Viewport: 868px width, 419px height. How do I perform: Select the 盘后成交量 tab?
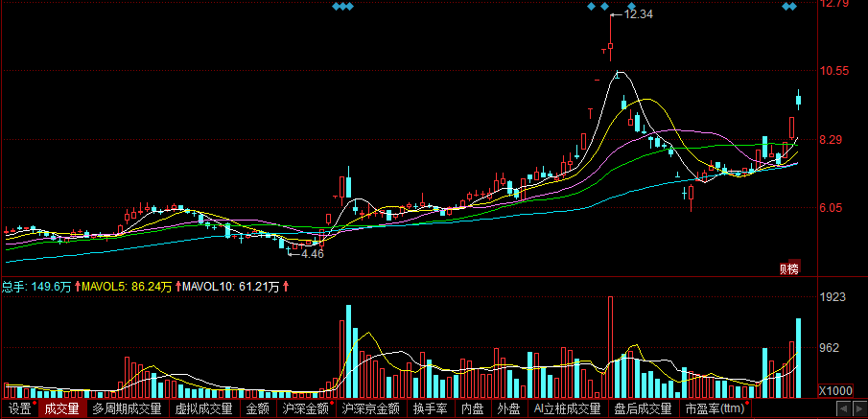643,409
